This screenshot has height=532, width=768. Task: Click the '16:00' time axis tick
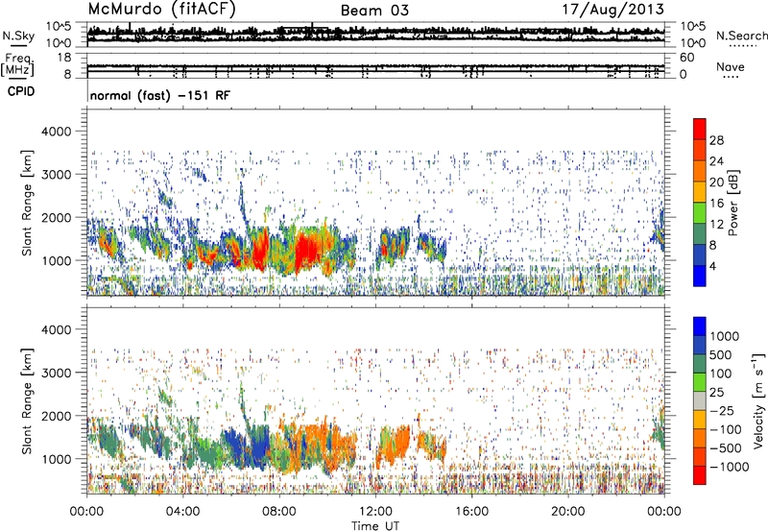(x=471, y=512)
